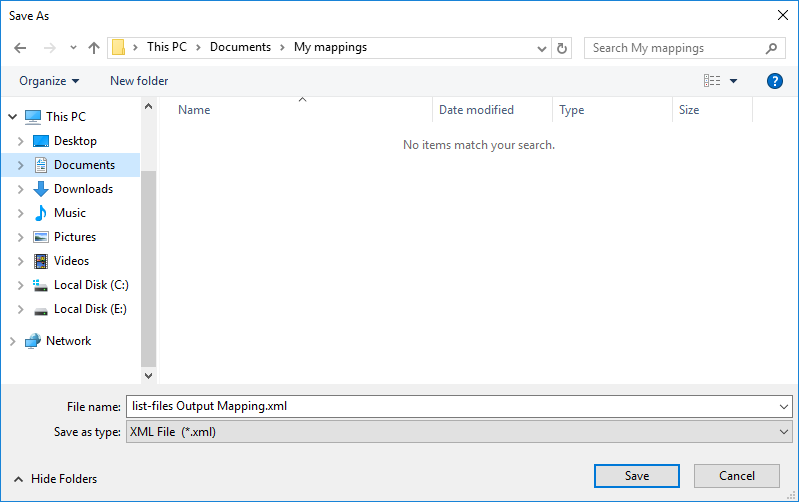Select Local Disk (C:) in navigation pane

click(90, 285)
